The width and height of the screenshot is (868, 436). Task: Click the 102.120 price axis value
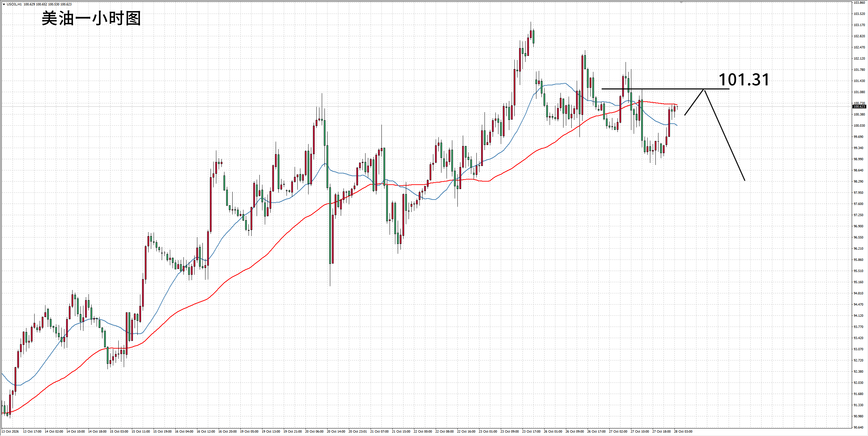tap(859, 59)
